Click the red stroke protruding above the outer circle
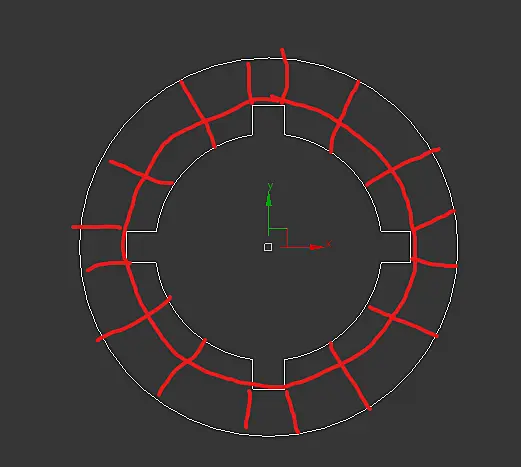The width and height of the screenshot is (521, 467). click(x=285, y=75)
